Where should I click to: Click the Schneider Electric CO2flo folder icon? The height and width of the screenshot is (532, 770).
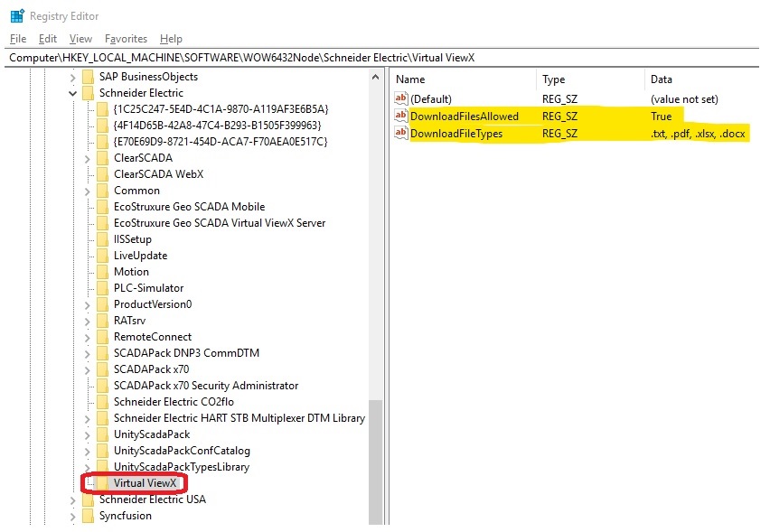click(103, 402)
